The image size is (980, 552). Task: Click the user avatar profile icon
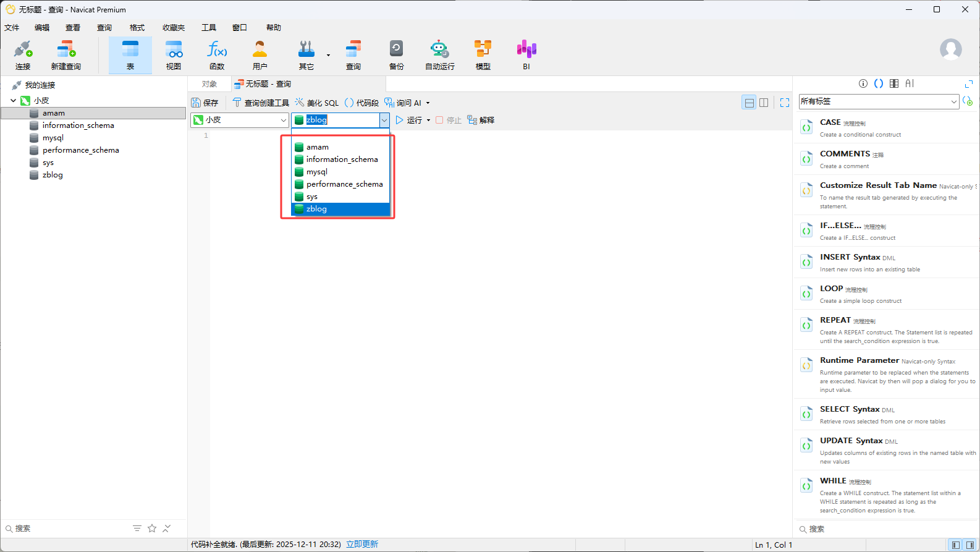click(950, 49)
